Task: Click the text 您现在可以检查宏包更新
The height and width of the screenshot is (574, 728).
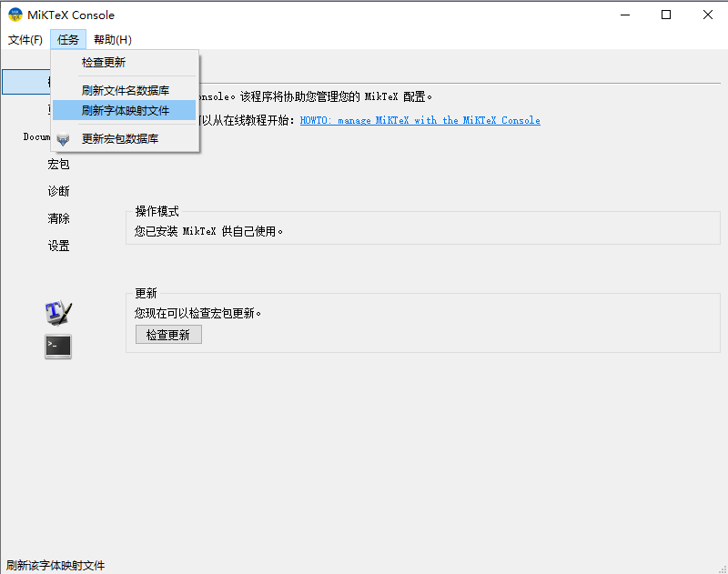Action: coord(197,314)
